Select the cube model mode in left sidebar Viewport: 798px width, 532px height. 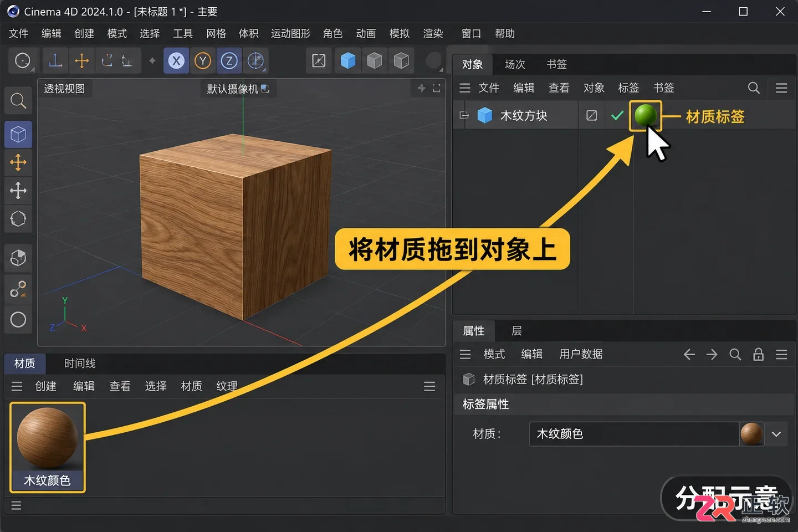tap(18, 134)
